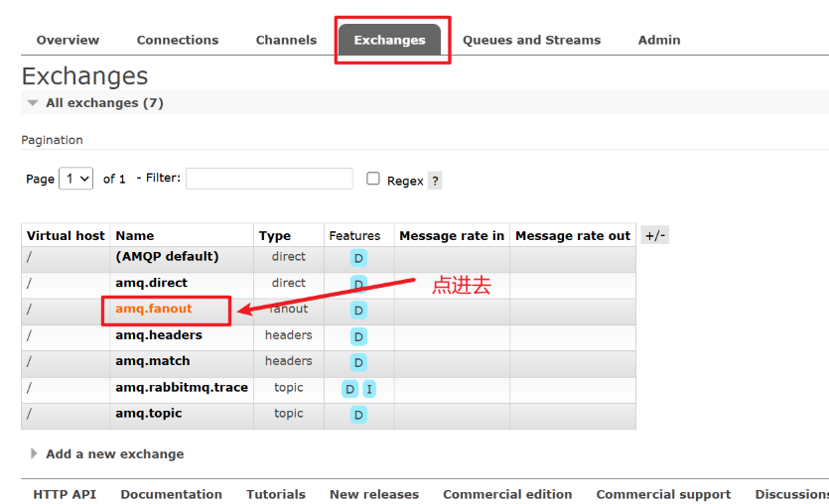Click the Pagination label
Screen dimensions: 829x504
coord(52,140)
